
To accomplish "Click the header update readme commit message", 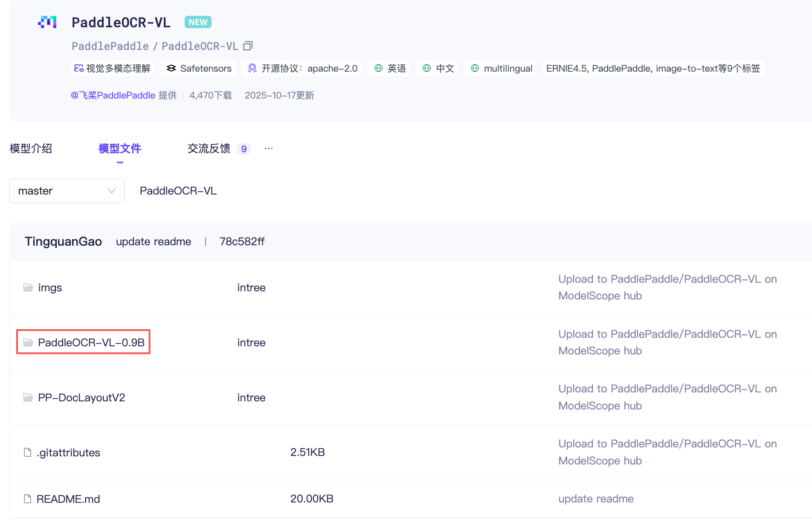I will (154, 241).
